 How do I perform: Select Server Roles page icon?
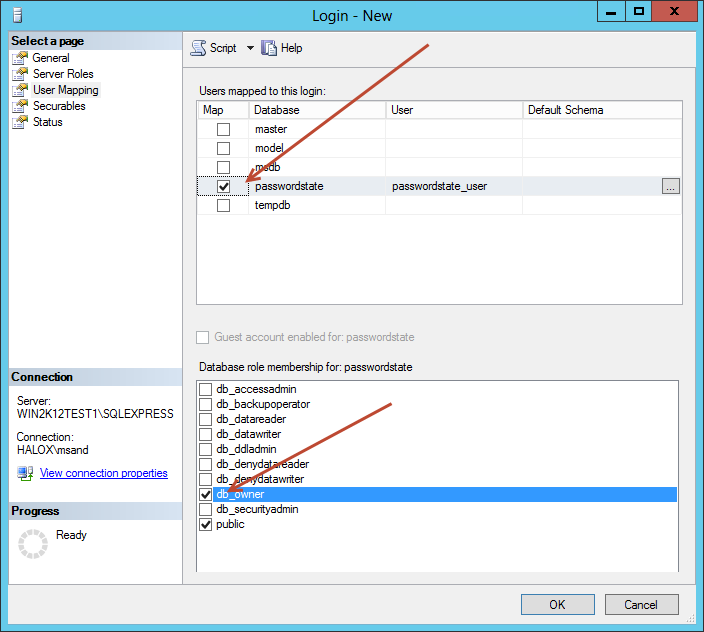click(x=20, y=74)
